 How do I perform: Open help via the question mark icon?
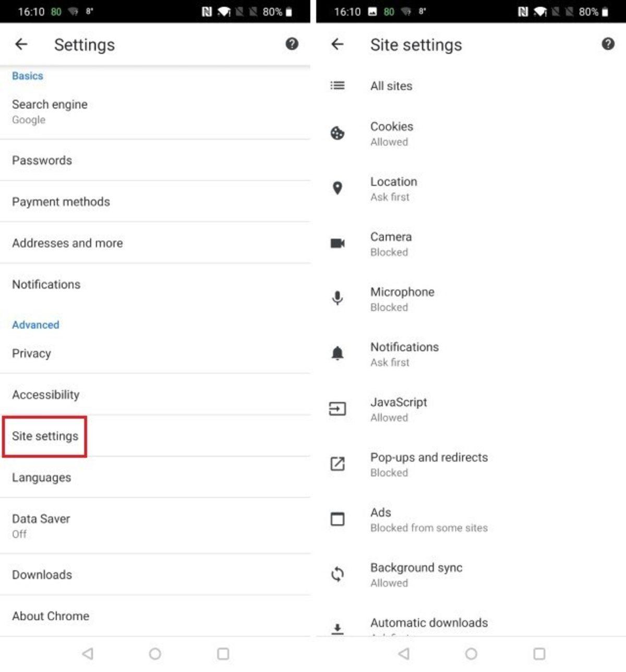(x=607, y=44)
